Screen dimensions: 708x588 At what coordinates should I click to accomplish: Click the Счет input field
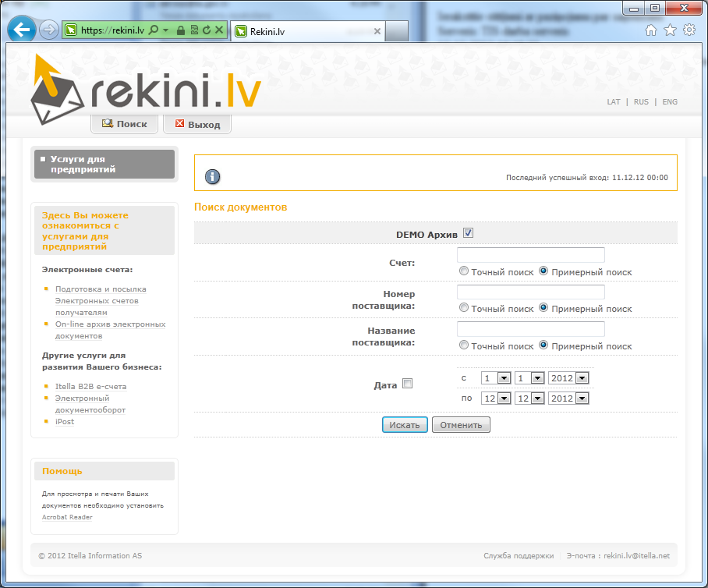pyautogui.click(x=530, y=255)
